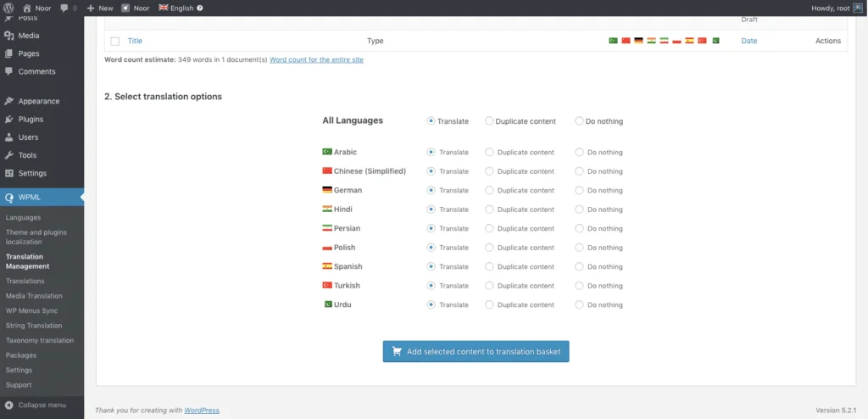
Task: Open the comments bubble in admin bar
Action: coord(69,8)
